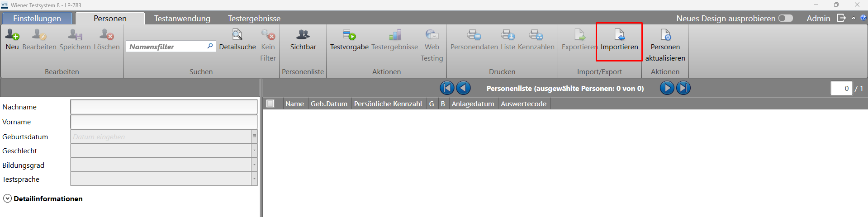Open the Geschlecht dropdown

[x=254, y=151]
